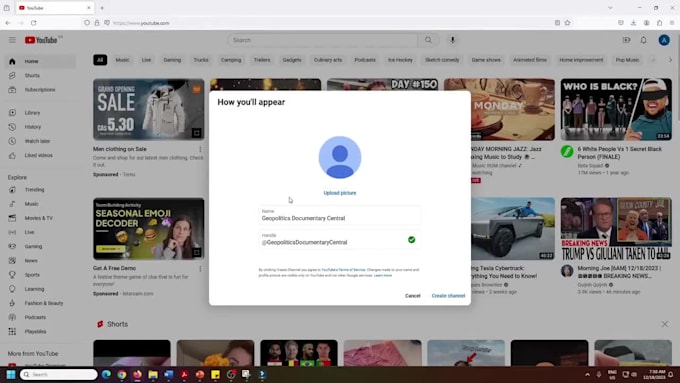This screenshot has width=680, height=383.
Task: Open Fashion & Beauty under Explore
Action: (41, 303)
